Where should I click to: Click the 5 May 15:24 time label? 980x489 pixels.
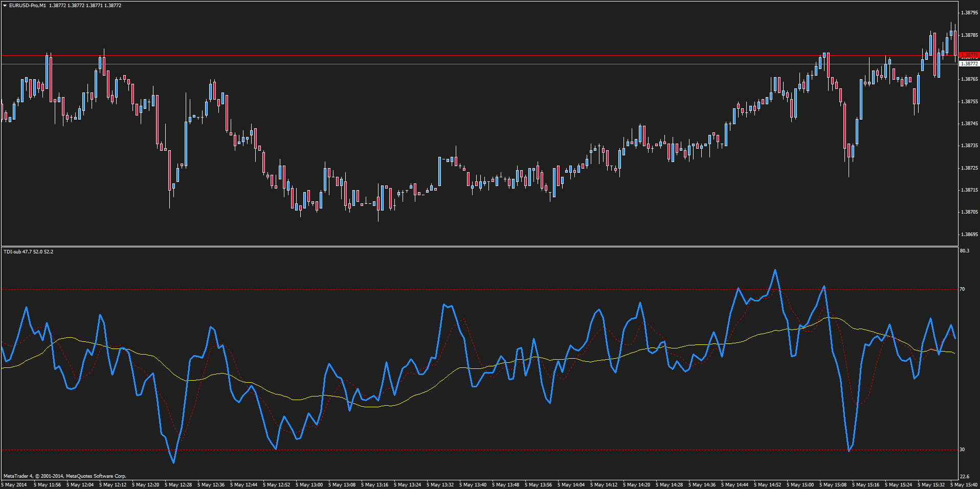point(898,485)
